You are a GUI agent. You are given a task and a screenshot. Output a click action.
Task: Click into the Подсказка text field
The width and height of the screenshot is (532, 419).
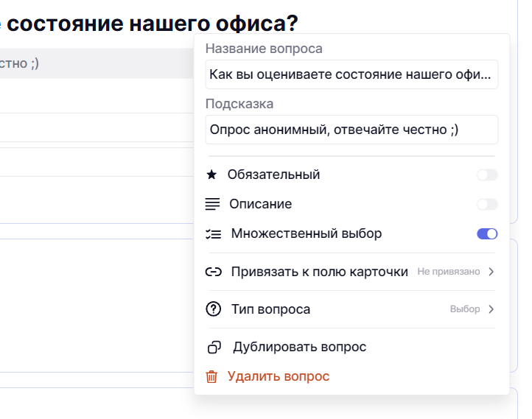tap(351, 130)
